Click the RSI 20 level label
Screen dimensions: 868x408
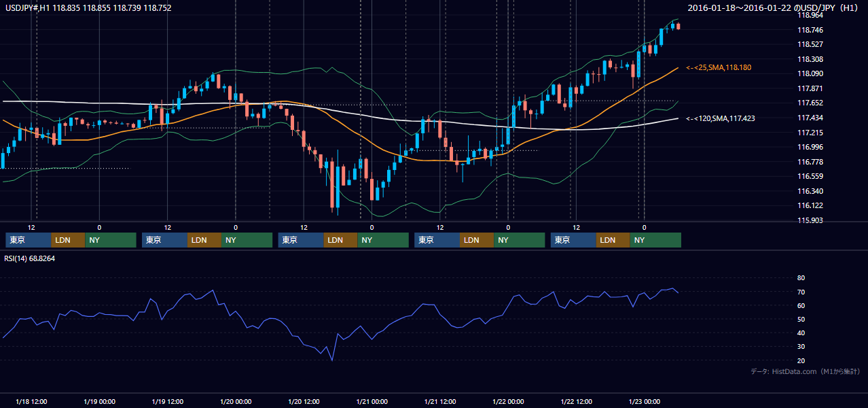801,360
